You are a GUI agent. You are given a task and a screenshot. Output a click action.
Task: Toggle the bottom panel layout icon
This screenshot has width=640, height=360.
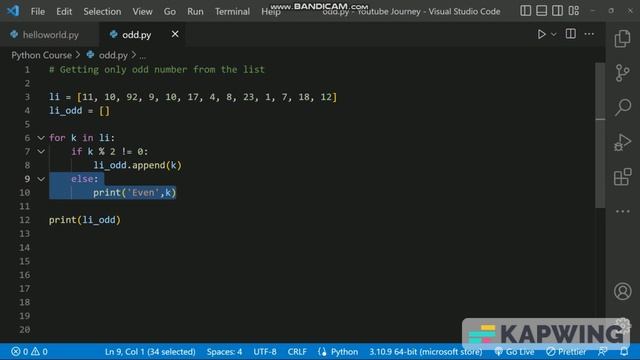[x=541, y=11]
